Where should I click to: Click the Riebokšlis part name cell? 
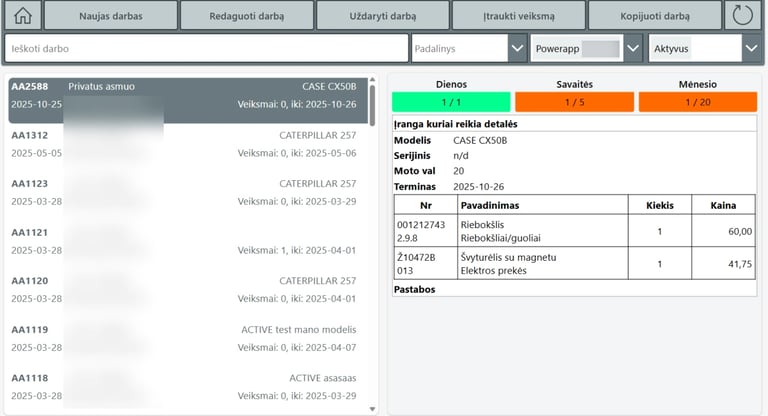[543, 231]
